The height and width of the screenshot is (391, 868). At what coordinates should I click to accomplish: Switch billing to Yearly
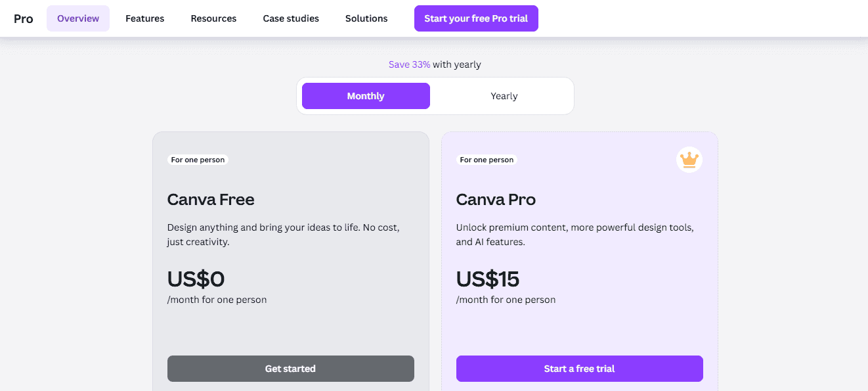(x=504, y=96)
